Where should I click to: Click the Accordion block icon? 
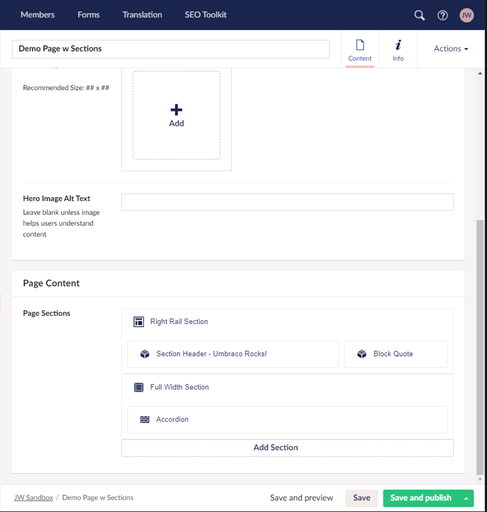[145, 419]
